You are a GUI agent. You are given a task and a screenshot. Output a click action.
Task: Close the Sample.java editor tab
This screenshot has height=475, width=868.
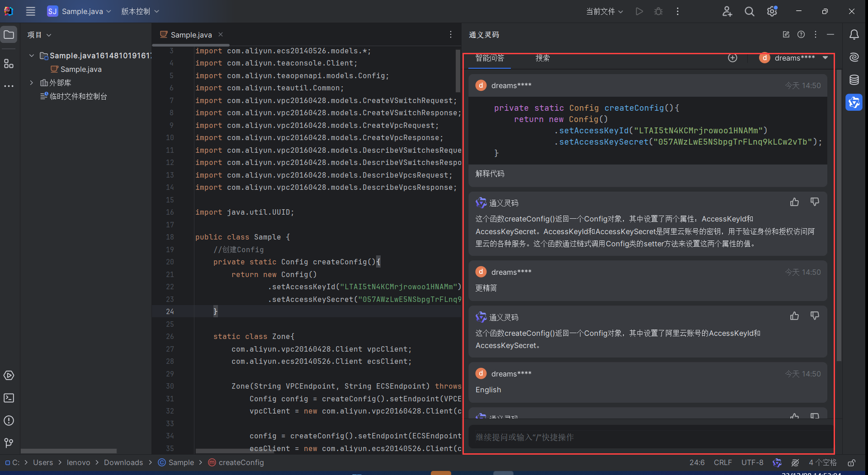pos(221,35)
